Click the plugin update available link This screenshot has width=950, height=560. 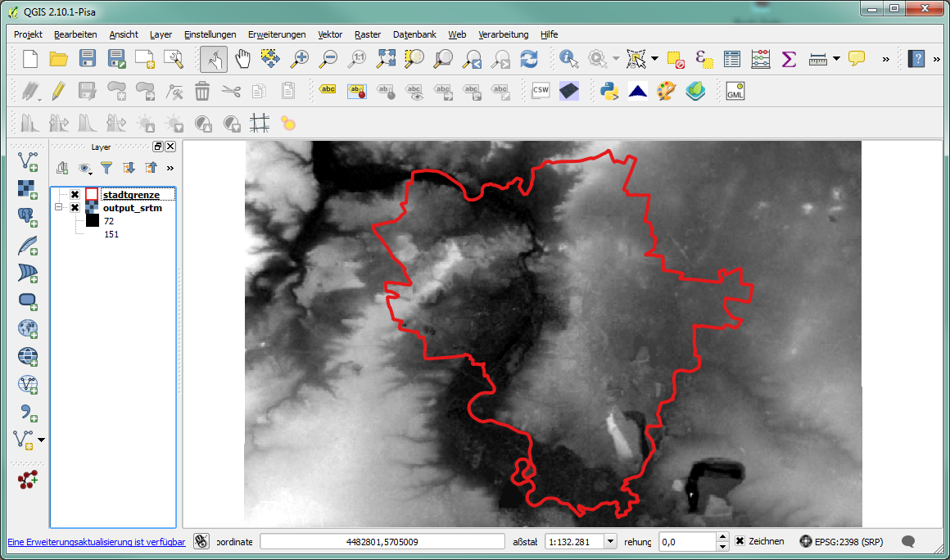tap(97, 542)
